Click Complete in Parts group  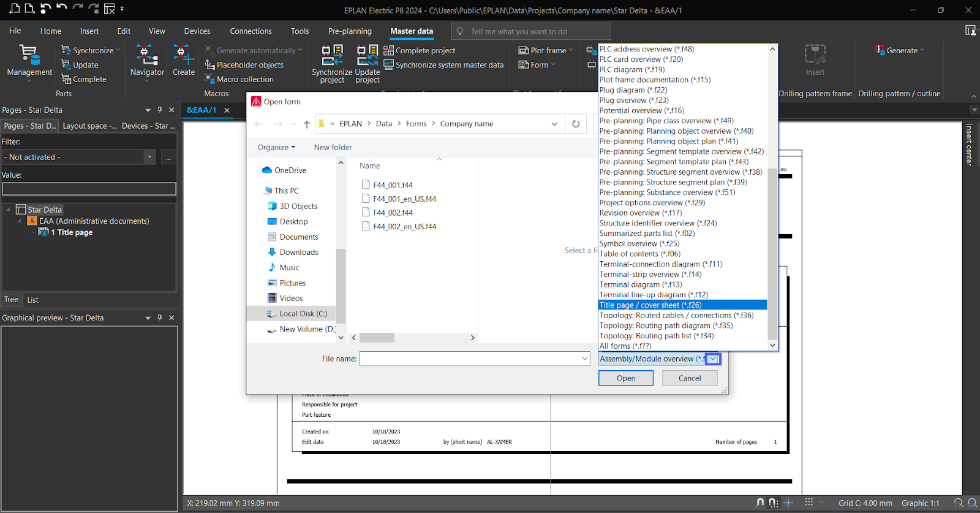tap(84, 79)
